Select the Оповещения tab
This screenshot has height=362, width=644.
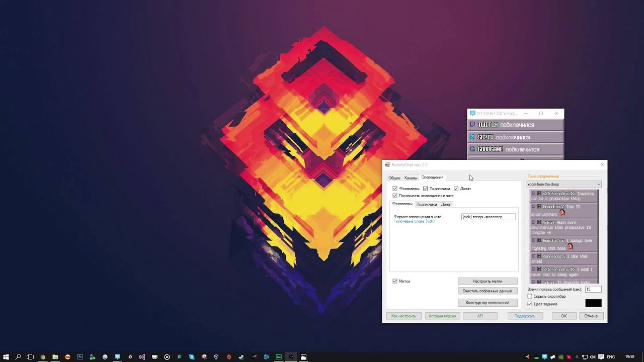point(432,177)
